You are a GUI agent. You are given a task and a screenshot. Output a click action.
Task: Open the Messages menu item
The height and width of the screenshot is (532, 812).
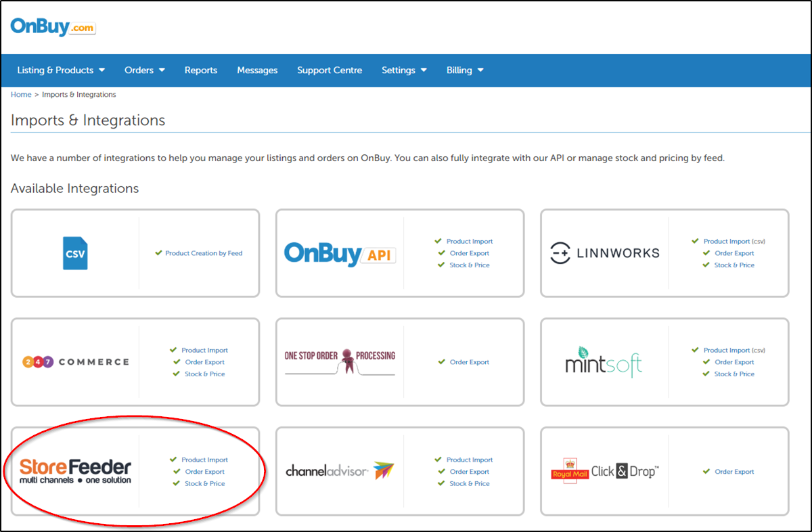coord(257,70)
